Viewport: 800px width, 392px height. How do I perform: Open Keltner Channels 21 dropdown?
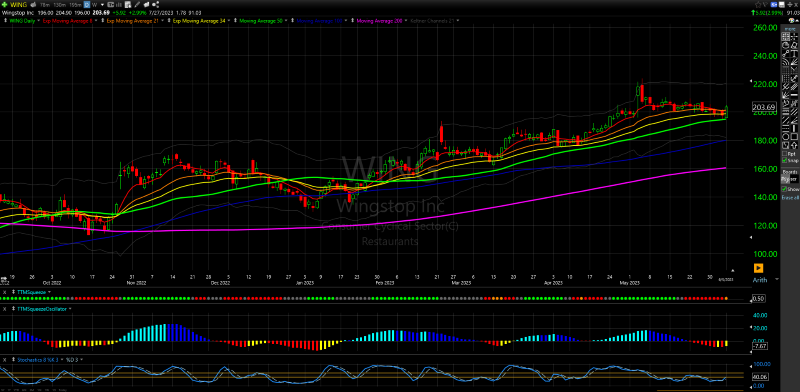pyautogui.click(x=458, y=21)
